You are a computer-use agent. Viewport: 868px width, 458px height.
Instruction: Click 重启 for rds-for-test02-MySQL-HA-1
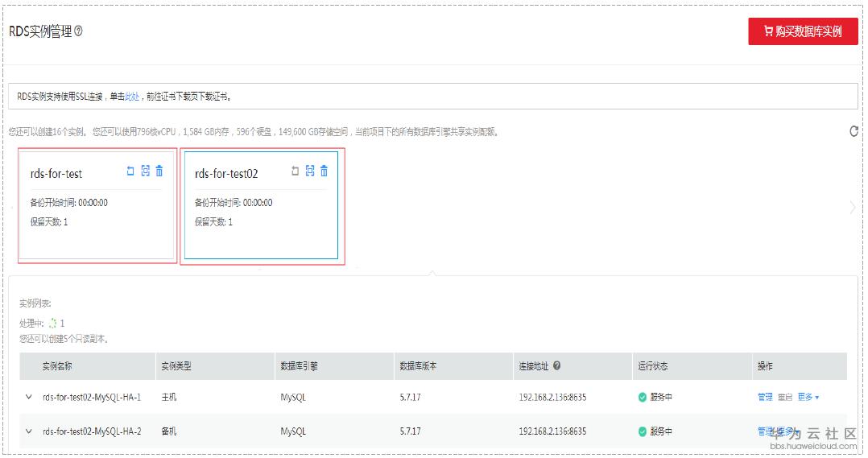coord(785,397)
